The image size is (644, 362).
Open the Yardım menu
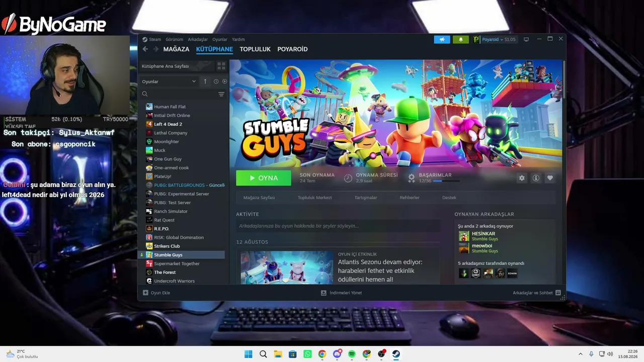click(238, 39)
